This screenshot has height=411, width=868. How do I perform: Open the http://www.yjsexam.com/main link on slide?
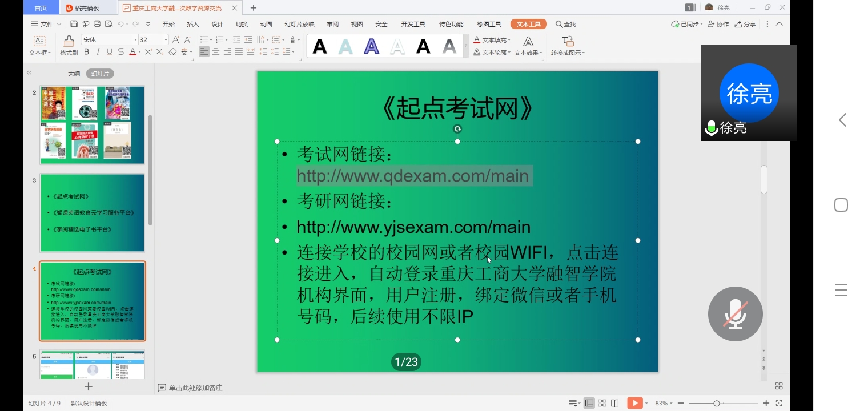pyautogui.click(x=413, y=227)
